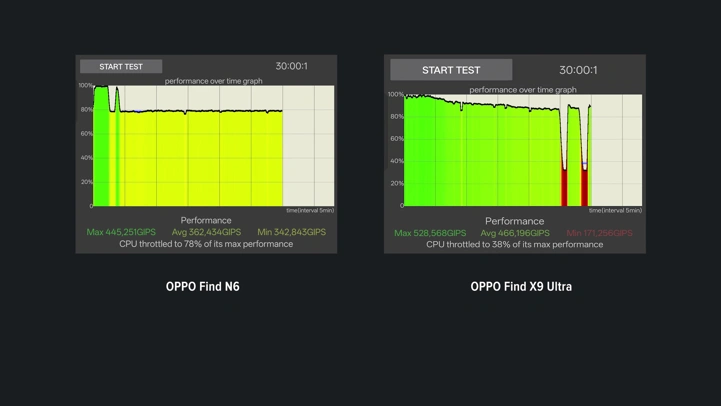Click the 40% axis label on the Find X9 Ultra graph
The height and width of the screenshot is (406, 721).
397,161
